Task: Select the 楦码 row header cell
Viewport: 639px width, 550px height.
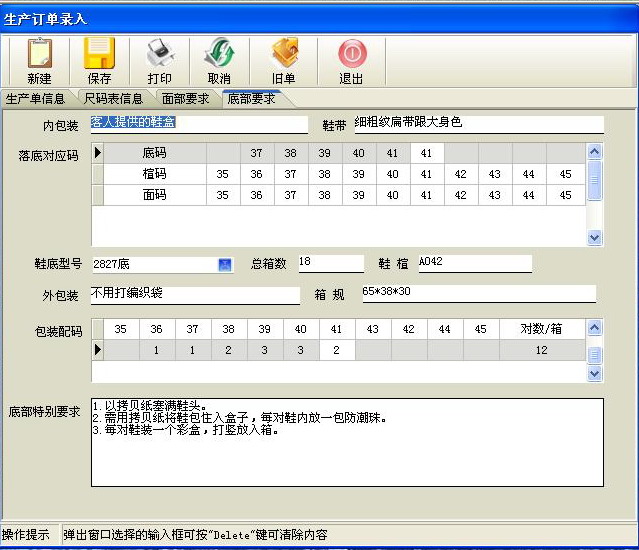Action: [x=155, y=174]
